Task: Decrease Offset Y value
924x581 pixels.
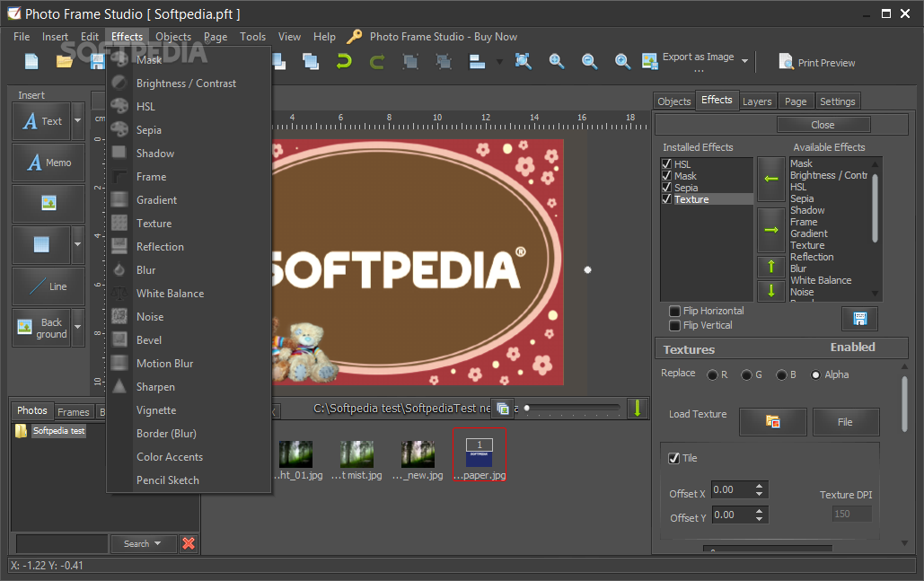Action: pos(759,519)
